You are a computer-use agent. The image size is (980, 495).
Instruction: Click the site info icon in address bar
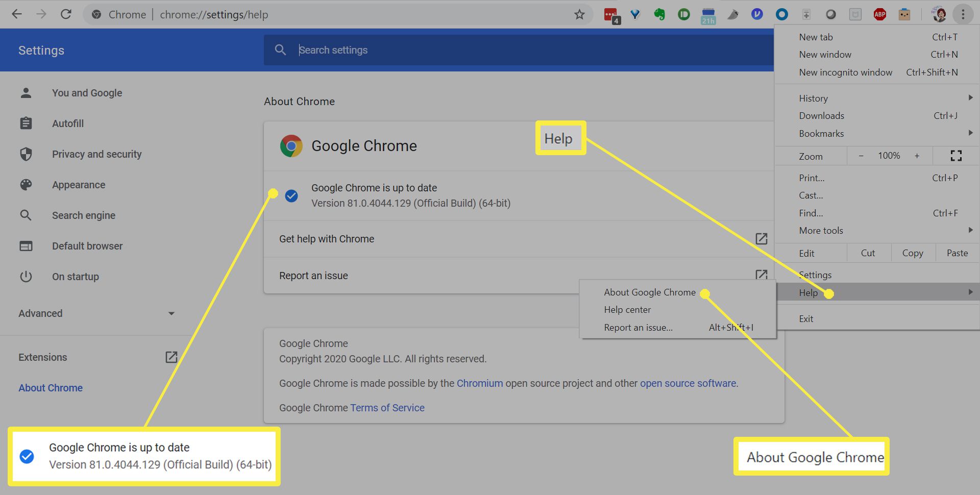point(96,14)
